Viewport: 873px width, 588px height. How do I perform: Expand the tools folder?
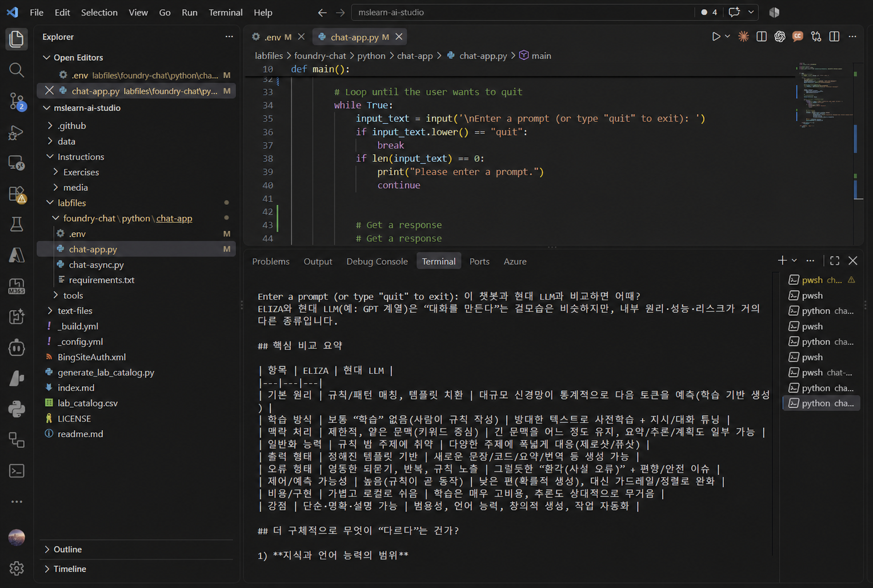coord(137,295)
